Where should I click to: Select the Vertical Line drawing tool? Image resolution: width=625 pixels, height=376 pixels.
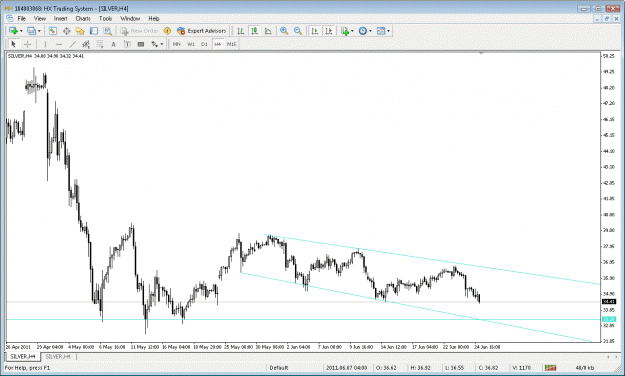coord(45,44)
